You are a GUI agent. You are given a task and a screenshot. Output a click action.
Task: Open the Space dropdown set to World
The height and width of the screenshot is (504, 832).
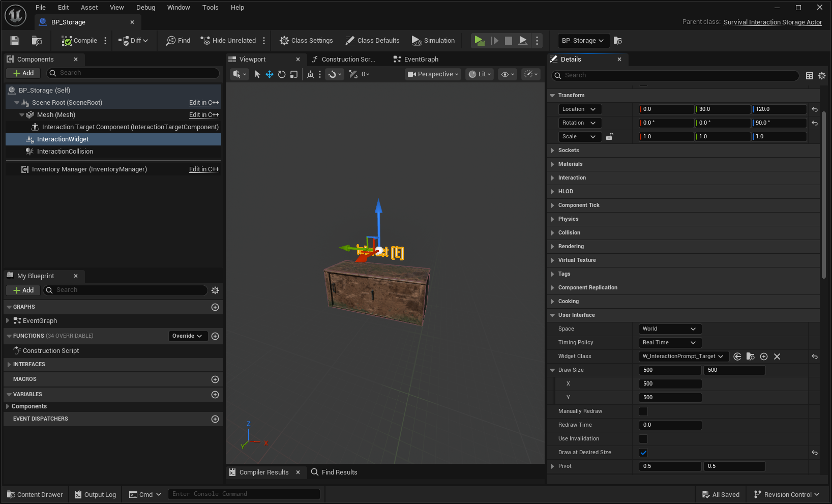pos(670,329)
